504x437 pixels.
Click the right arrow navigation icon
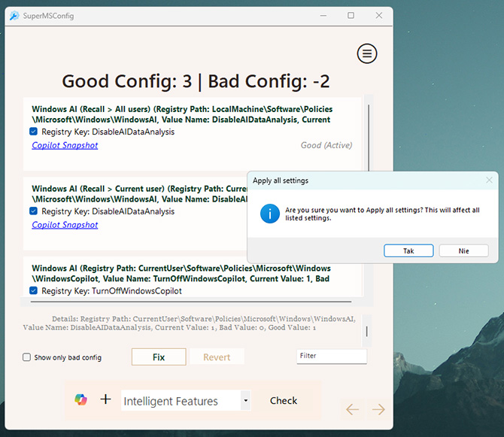tap(378, 409)
